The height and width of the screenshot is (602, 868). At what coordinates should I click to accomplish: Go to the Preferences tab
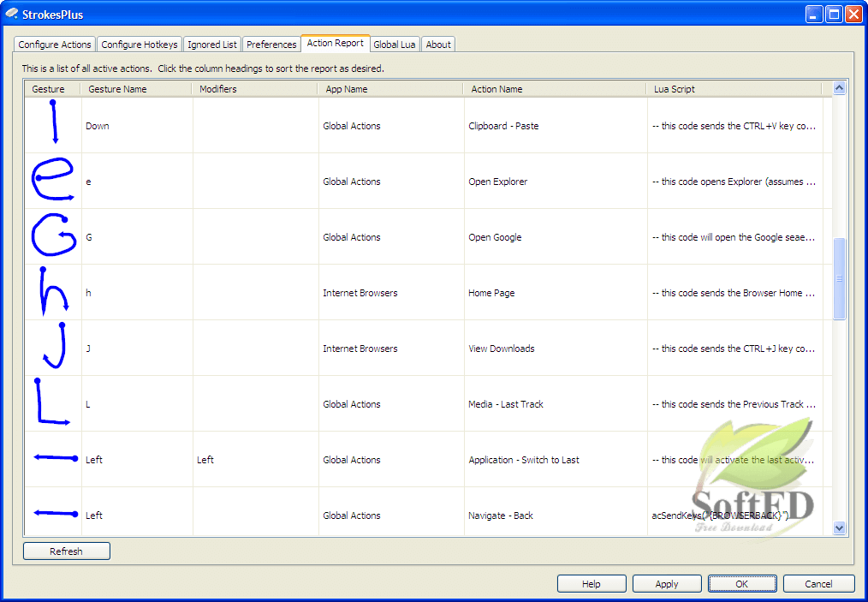coord(271,45)
